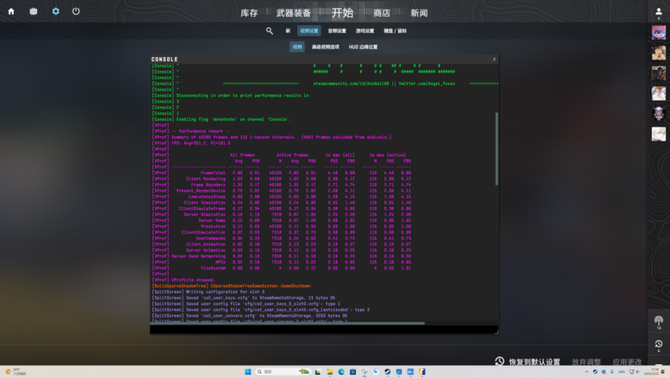Open settings search magnifier icon
Viewport: 670px width, 378px height.
[269, 31]
